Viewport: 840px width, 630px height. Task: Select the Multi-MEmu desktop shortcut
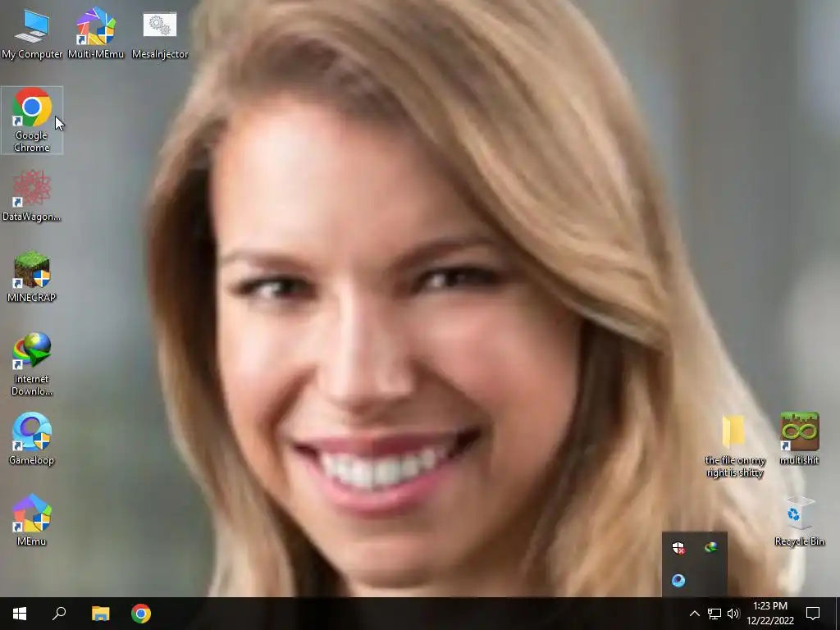click(x=96, y=34)
